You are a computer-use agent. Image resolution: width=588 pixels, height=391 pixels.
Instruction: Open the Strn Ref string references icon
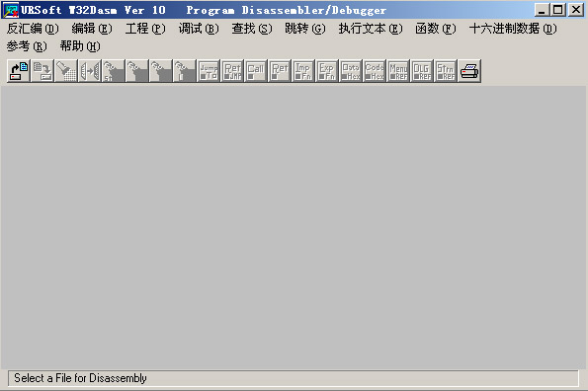click(x=445, y=71)
